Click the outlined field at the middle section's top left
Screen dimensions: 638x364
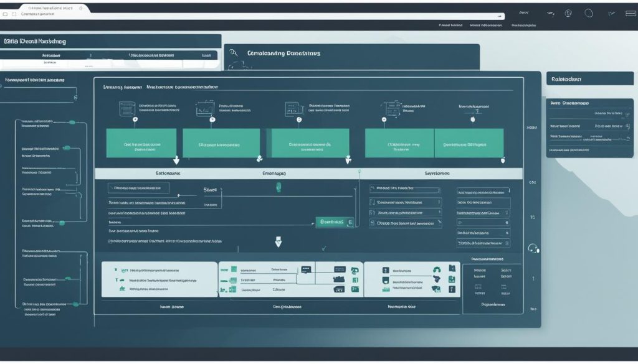138,188
